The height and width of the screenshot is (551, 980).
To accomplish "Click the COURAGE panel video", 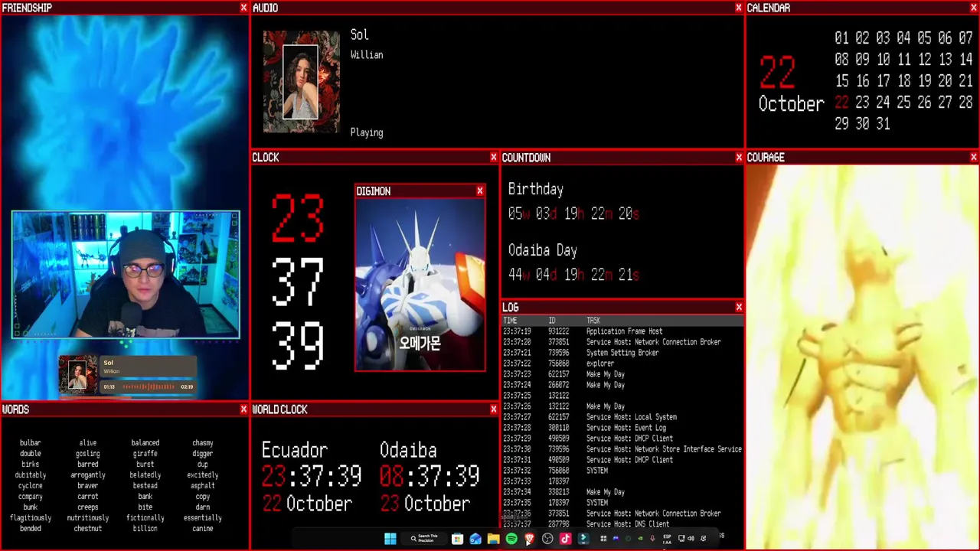I will tap(862, 357).
